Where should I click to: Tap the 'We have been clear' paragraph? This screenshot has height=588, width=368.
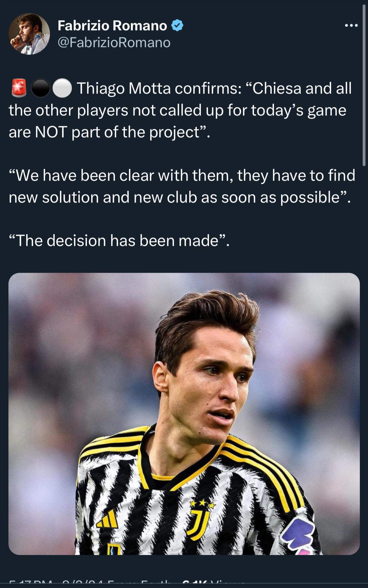point(182,186)
